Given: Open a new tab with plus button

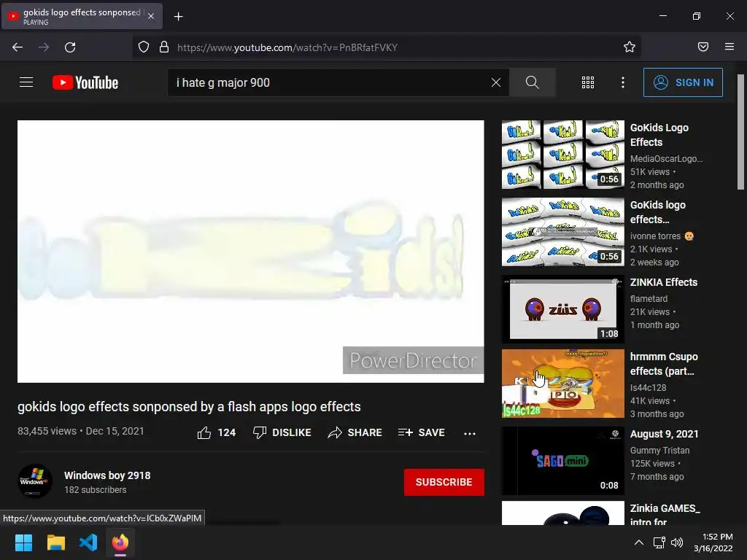Looking at the screenshot, I should click(x=178, y=17).
